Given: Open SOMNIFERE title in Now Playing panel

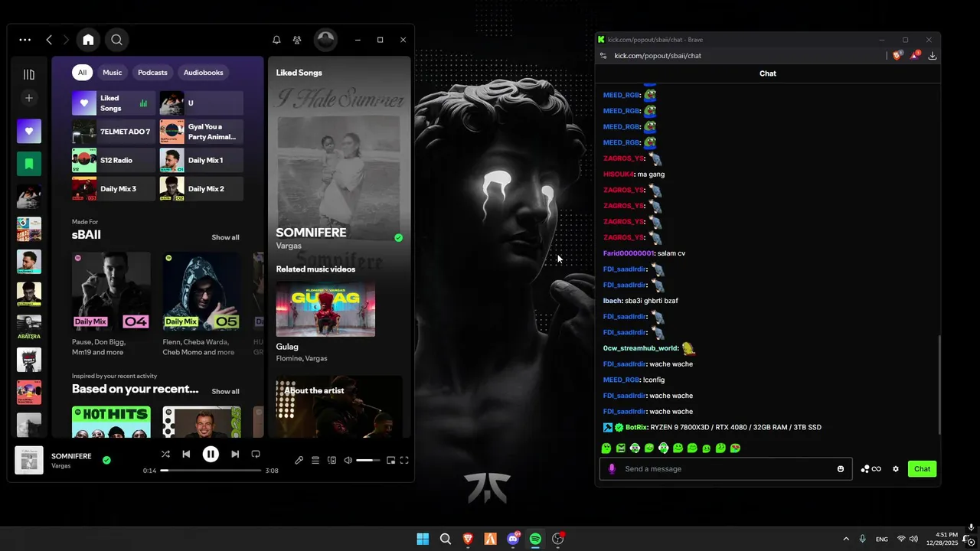Looking at the screenshot, I should (x=311, y=233).
